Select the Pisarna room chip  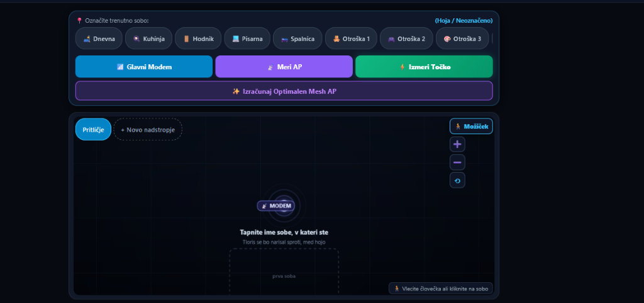coord(247,38)
